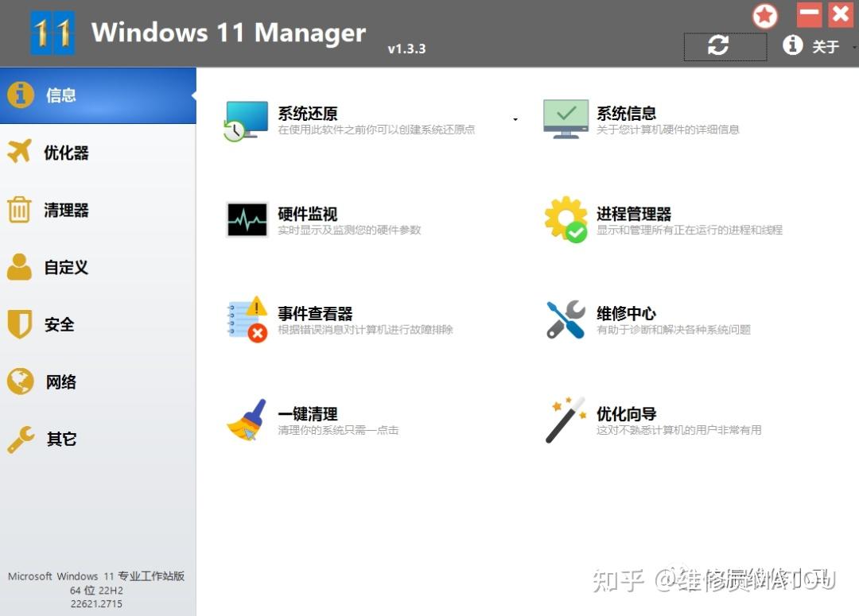Image resolution: width=859 pixels, height=616 pixels.
Task: Switch to the 安全 section
Action: tap(59, 324)
